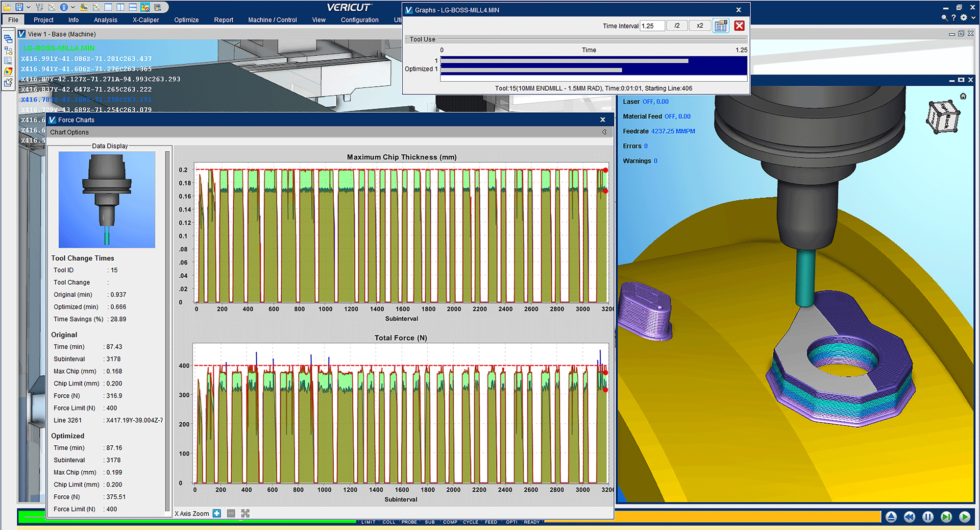Fit the X axis zoom to full extent
The width and height of the screenshot is (980, 530).
tap(245, 513)
